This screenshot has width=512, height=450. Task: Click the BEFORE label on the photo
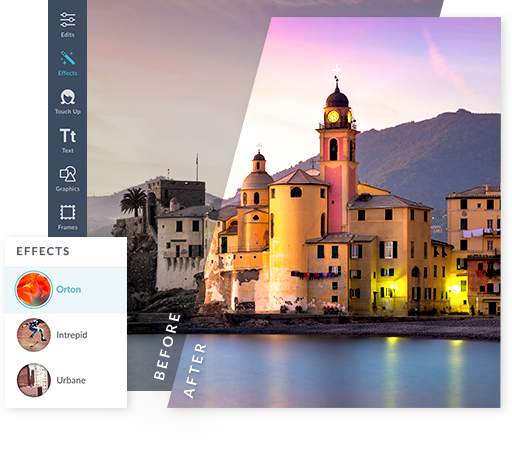tap(167, 346)
